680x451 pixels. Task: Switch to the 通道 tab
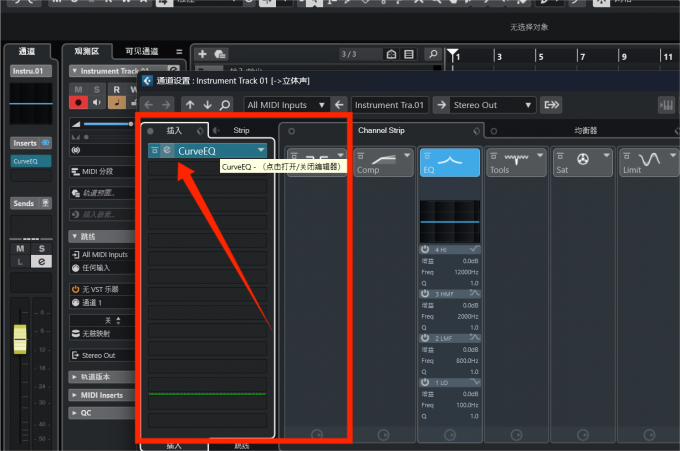tap(27, 51)
